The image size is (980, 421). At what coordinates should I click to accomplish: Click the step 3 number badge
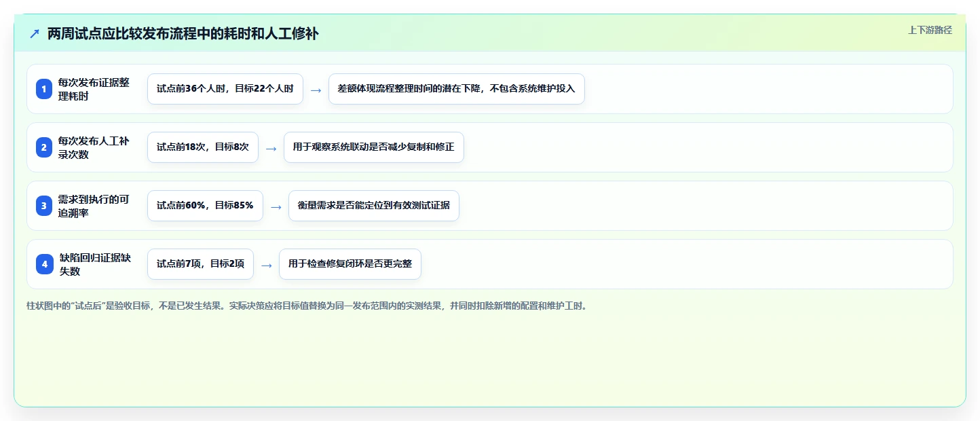(44, 206)
